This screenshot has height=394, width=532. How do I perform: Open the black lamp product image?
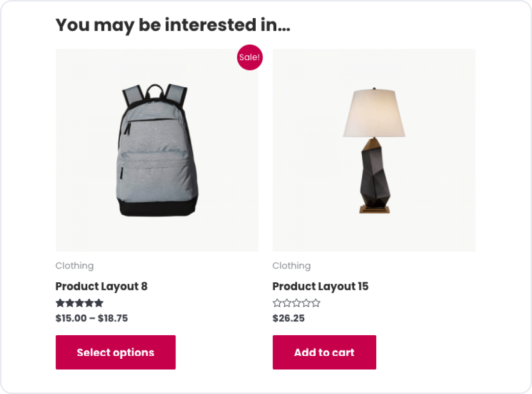point(374,150)
